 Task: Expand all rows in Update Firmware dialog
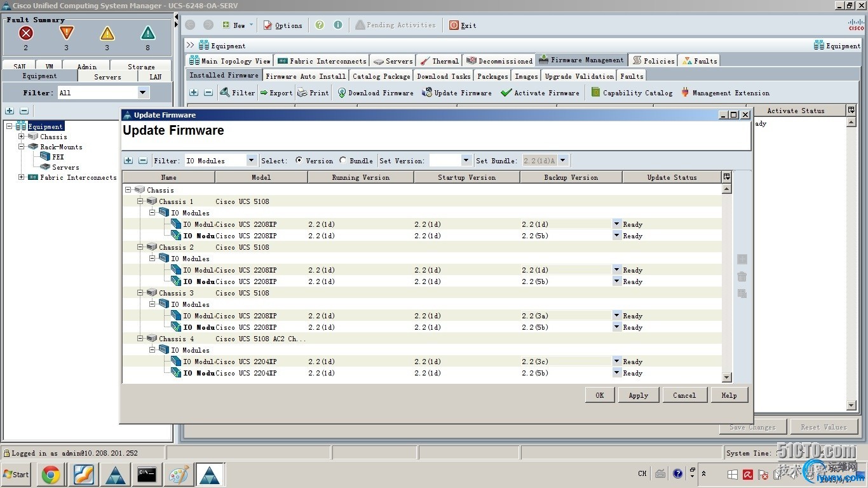(128, 161)
